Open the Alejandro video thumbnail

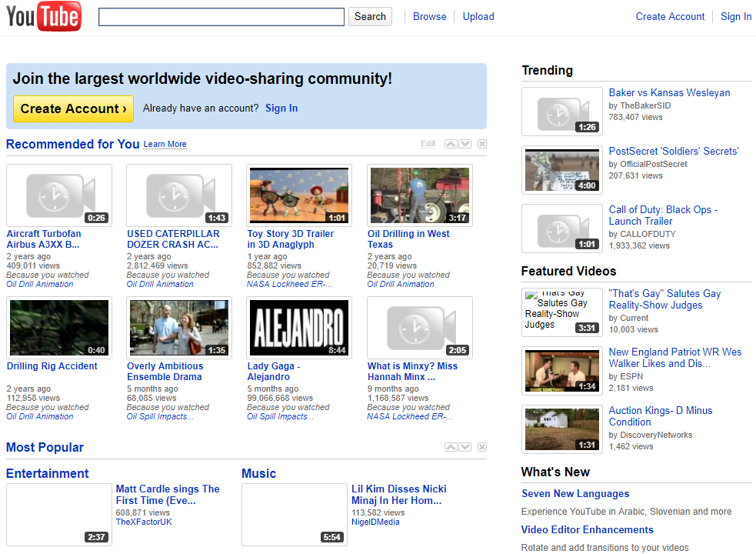(299, 328)
